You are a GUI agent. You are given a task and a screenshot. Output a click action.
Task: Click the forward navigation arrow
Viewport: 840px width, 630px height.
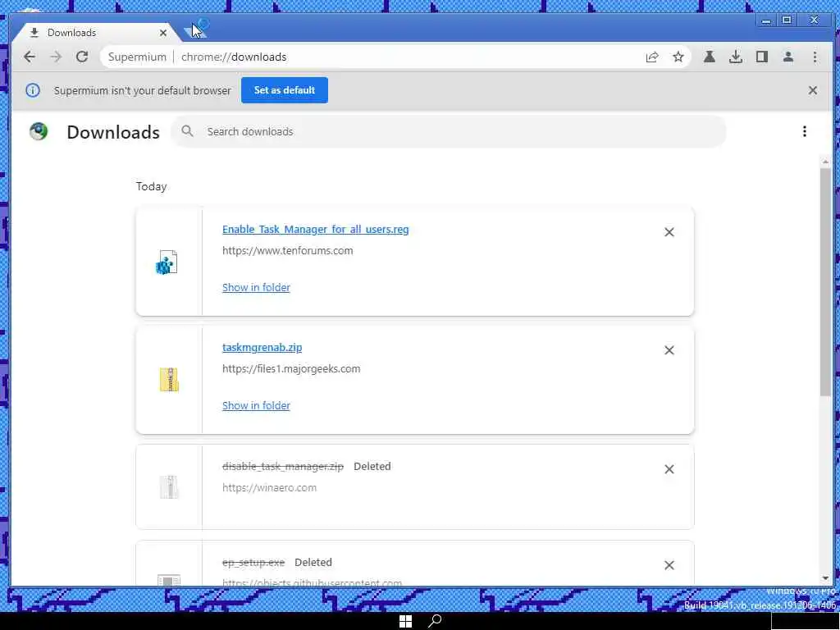click(x=56, y=57)
